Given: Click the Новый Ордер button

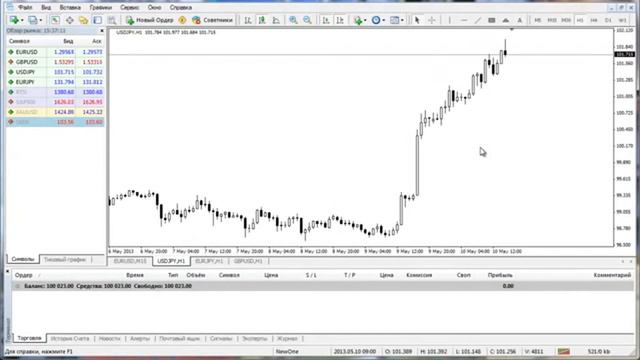Looking at the screenshot, I should click(x=150, y=20).
